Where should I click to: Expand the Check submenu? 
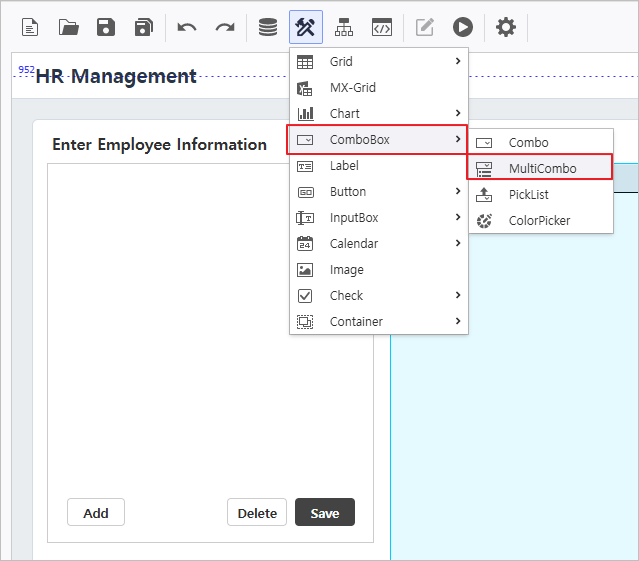(378, 296)
